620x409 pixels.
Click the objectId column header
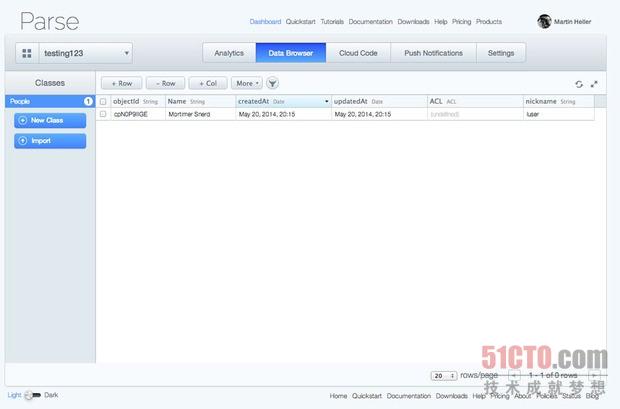(138, 102)
